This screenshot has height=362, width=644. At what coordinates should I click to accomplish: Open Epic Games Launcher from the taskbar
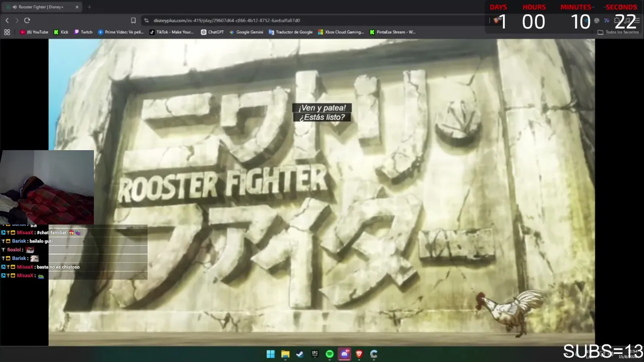[314, 354]
